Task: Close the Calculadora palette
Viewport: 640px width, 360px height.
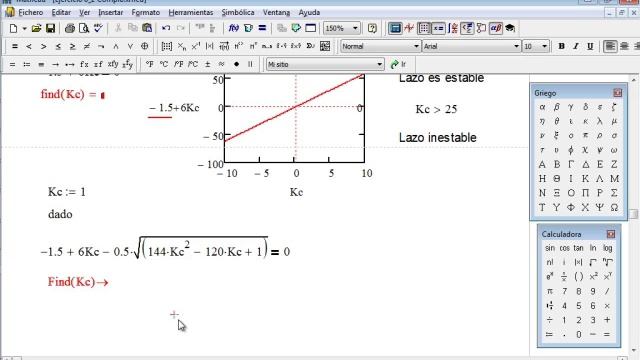Action: click(x=611, y=234)
